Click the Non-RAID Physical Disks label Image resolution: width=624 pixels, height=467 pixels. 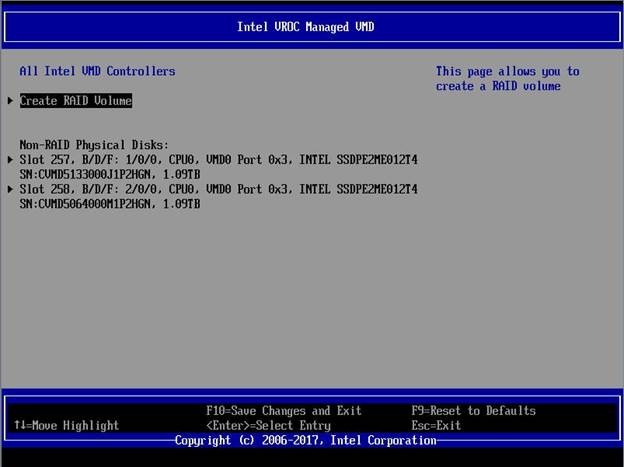click(94, 145)
